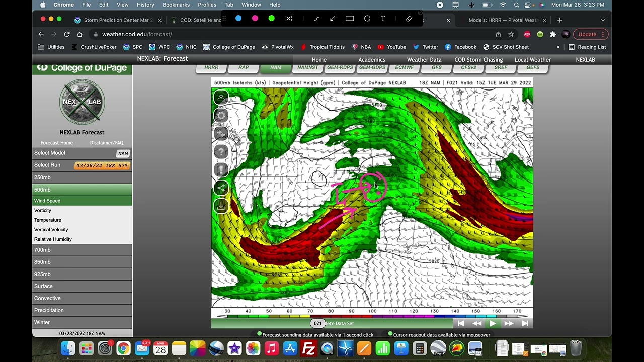Switch to Models: HRRR Pivotal Weather tab

tap(503, 20)
